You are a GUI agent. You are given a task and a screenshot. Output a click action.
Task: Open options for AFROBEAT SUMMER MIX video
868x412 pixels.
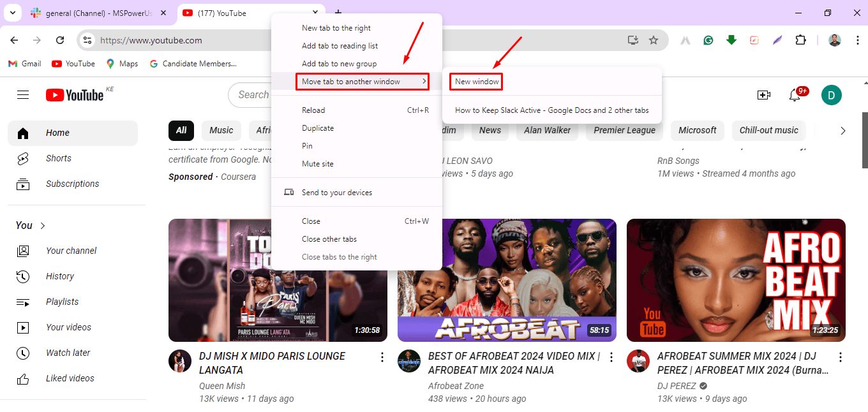pyautogui.click(x=841, y=357)
